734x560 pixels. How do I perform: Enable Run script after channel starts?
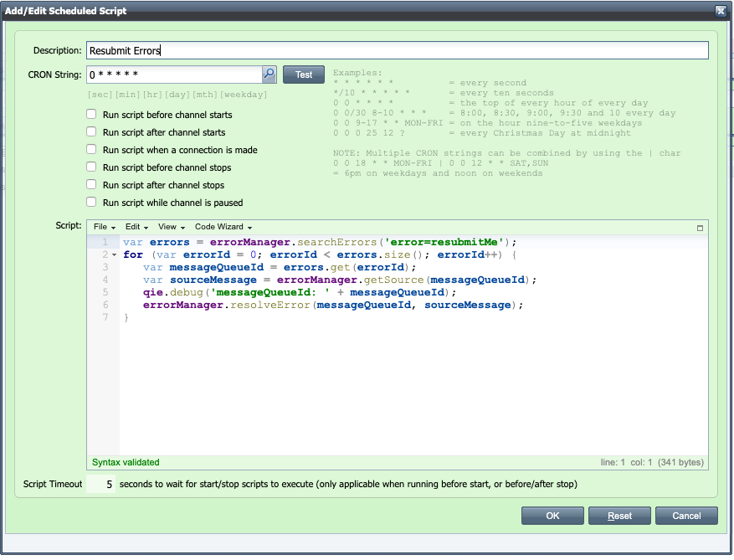[91, 132]
